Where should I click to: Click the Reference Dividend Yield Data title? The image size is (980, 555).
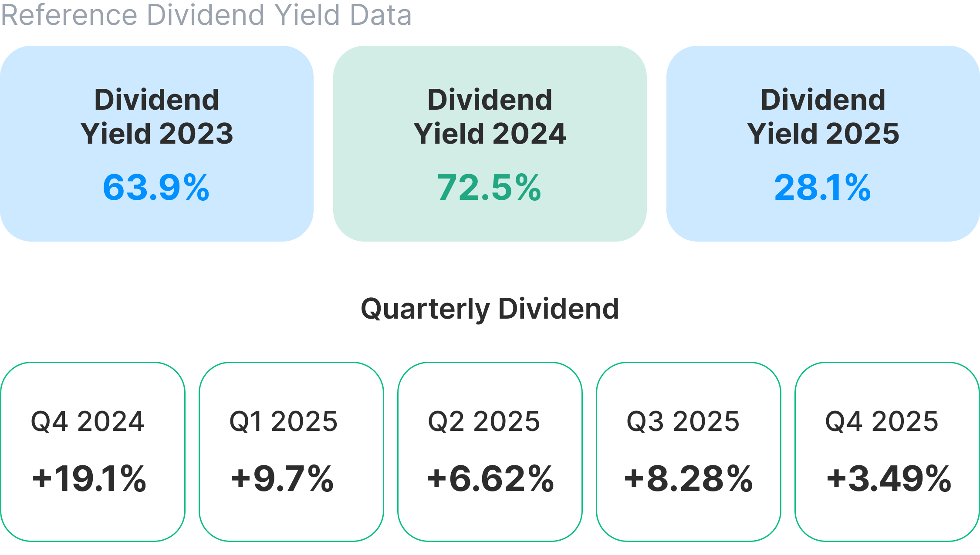tap(206, 15)
